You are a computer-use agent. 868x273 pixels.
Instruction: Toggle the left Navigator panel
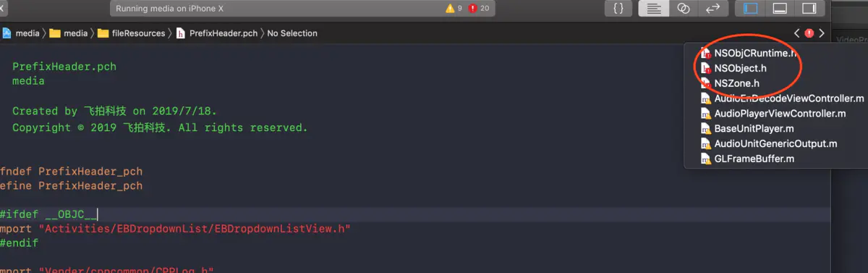[751, 9]
